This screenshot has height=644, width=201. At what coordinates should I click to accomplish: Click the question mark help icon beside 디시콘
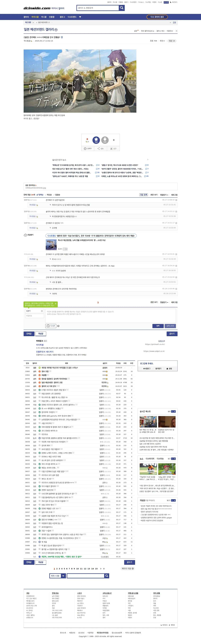coord(58,326)
